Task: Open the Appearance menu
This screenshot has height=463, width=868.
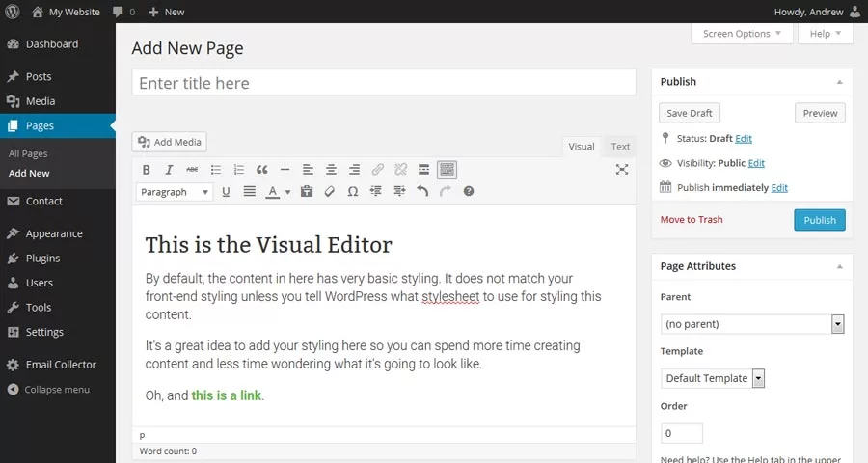Action: [58, 233]
